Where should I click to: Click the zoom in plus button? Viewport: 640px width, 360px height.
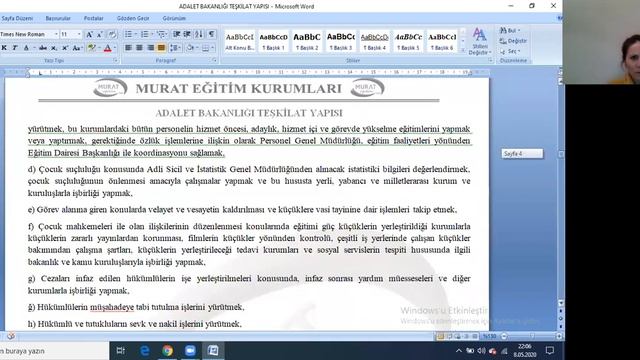559,336
